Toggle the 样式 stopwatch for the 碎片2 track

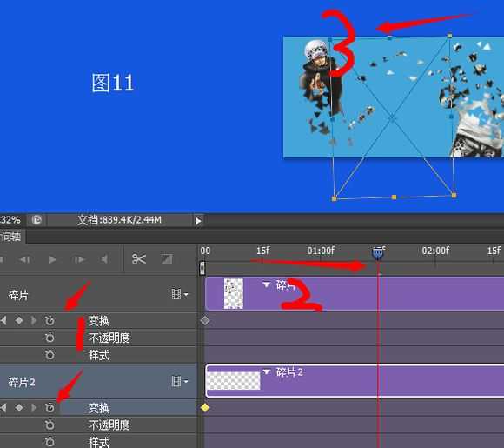(50, 442)
